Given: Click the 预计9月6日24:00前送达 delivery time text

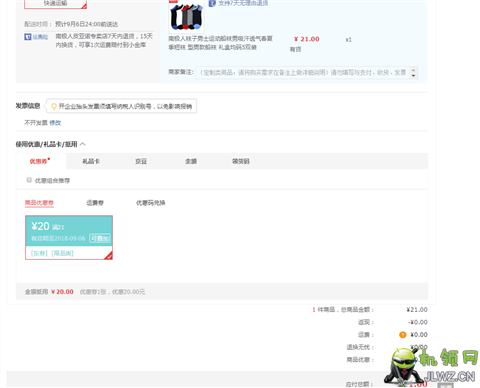Looking at the screenshot, I should click(x=86, y=24).
